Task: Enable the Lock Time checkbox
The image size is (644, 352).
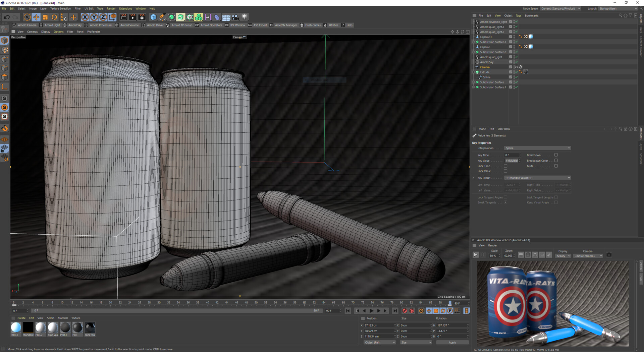Action: pyautogui.click(x=505, y=166)
